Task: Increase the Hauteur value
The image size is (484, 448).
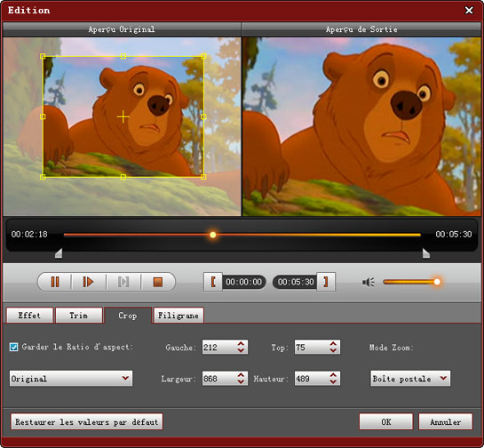Action: coord(333,375)
